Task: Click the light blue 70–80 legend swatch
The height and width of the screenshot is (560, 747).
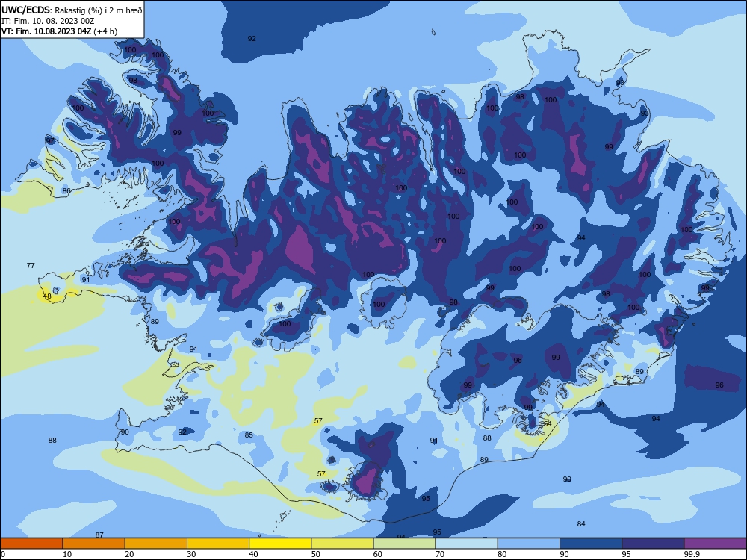Action: 466,544
